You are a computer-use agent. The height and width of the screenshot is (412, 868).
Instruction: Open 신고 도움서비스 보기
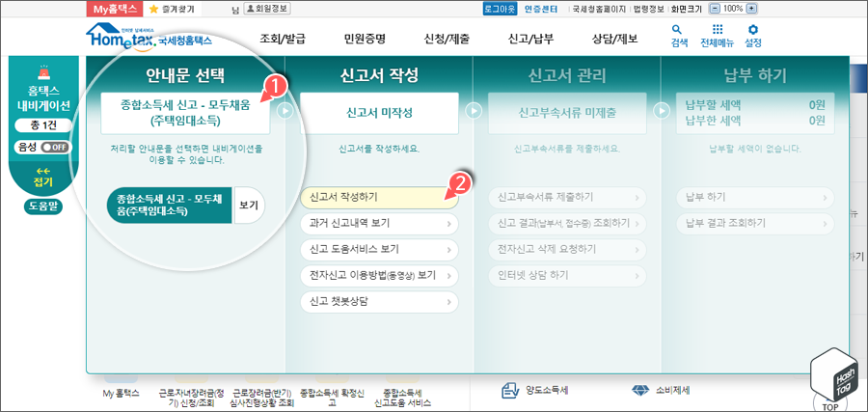379,250
